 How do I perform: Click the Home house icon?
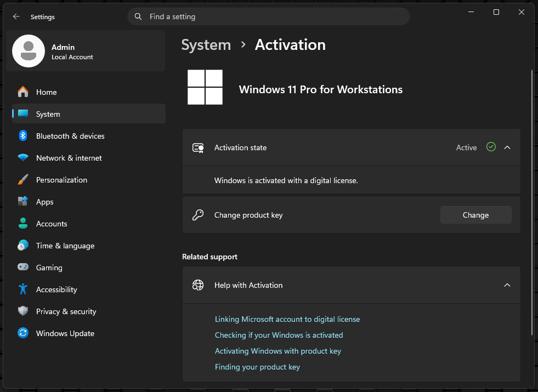tap(23, 92)
